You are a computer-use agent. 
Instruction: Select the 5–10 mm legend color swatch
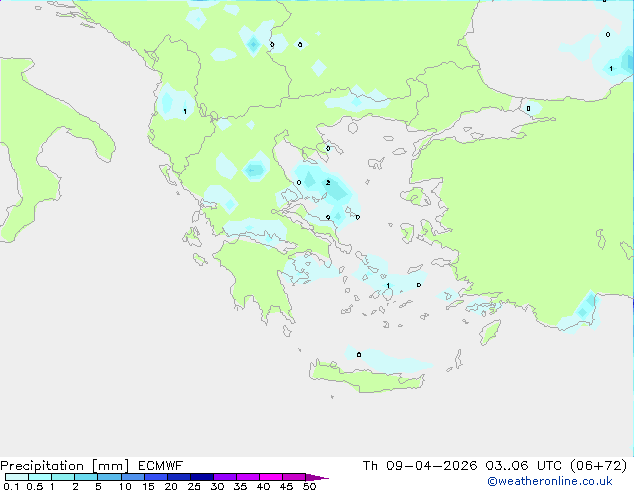[x=109, y=477]
